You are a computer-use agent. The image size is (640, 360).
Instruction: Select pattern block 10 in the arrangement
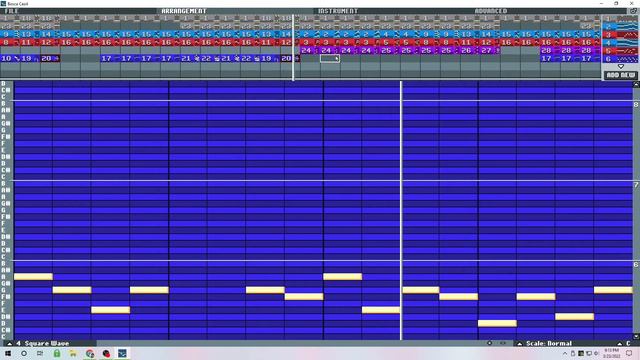pyautogui.click(x=10, y=58)
